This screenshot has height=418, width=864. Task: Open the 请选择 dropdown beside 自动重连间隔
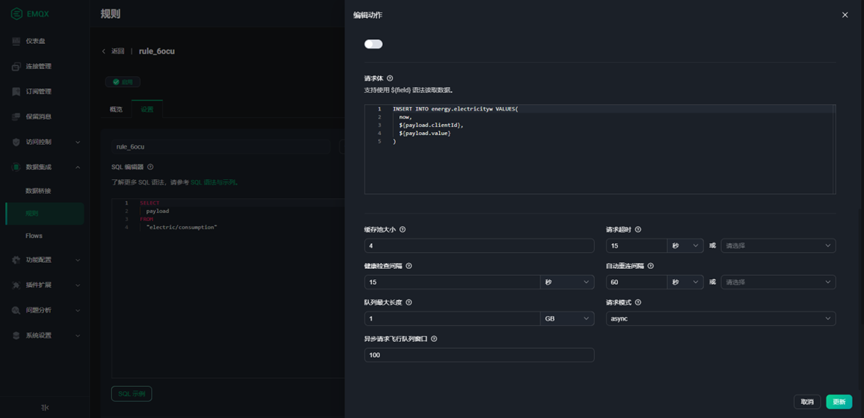point(778,282)
